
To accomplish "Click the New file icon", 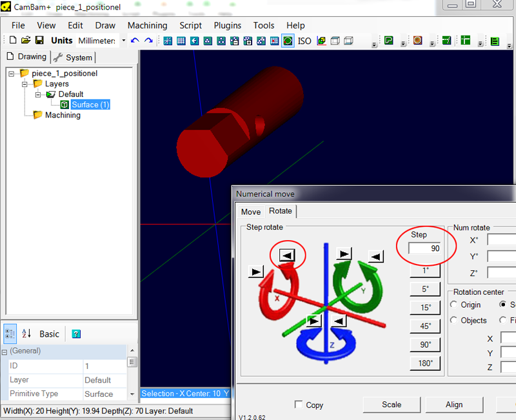I will [x=13, y=40].
